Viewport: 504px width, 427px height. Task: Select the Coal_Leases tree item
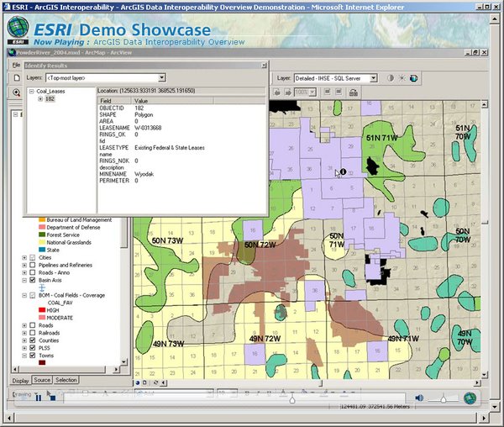pos(50,92)
